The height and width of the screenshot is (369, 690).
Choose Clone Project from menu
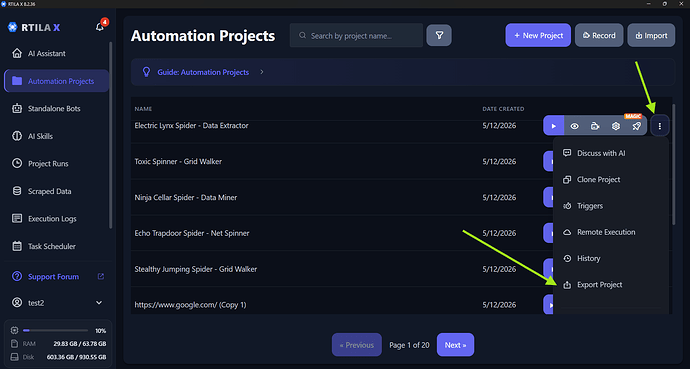click(611, 179)
